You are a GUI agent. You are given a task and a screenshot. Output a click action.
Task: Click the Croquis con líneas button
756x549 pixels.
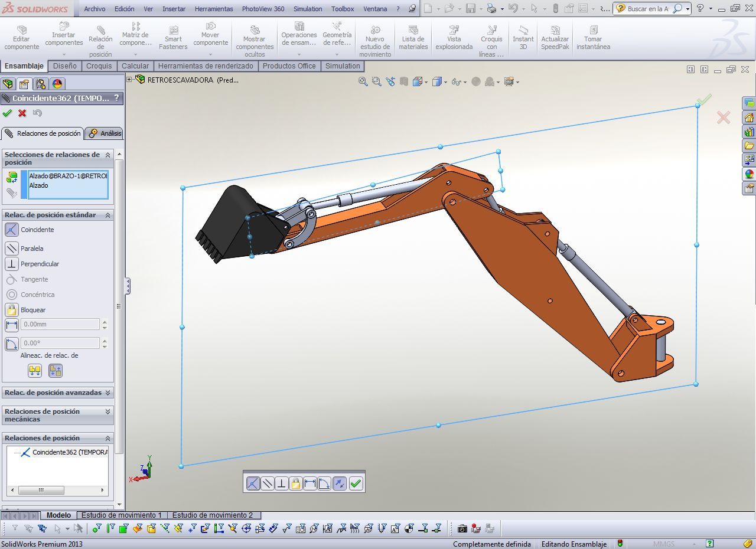click(491, 41)
